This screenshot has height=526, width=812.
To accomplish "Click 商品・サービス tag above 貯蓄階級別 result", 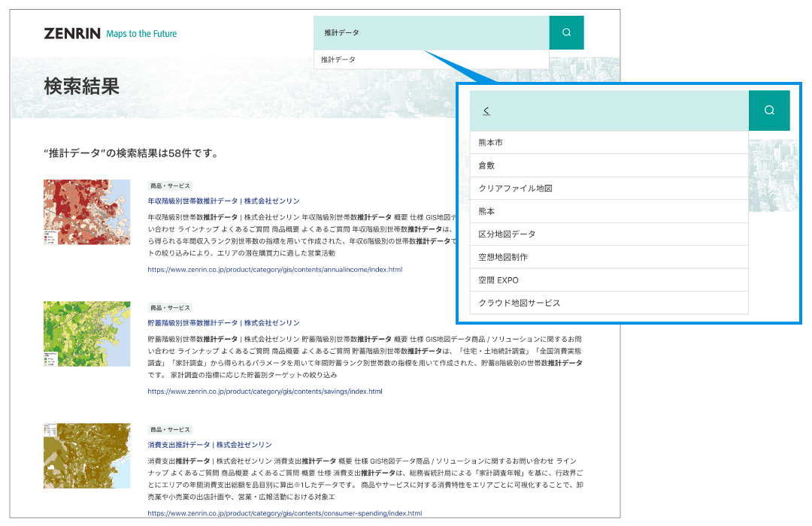I will [x=171, y=307].
